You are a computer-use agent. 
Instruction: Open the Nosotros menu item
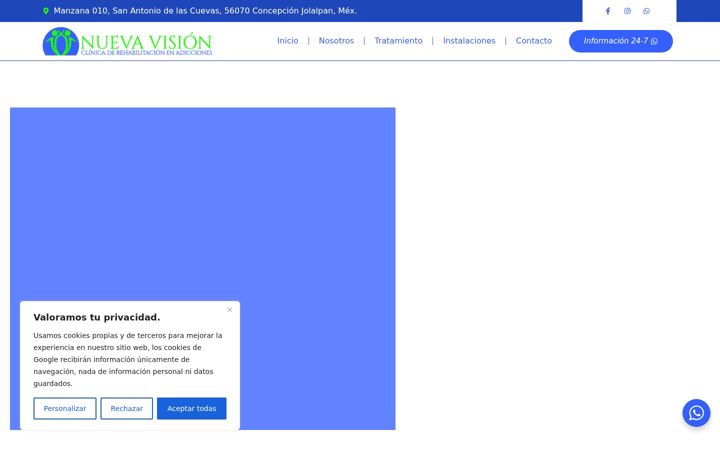[x=336, y=41]
